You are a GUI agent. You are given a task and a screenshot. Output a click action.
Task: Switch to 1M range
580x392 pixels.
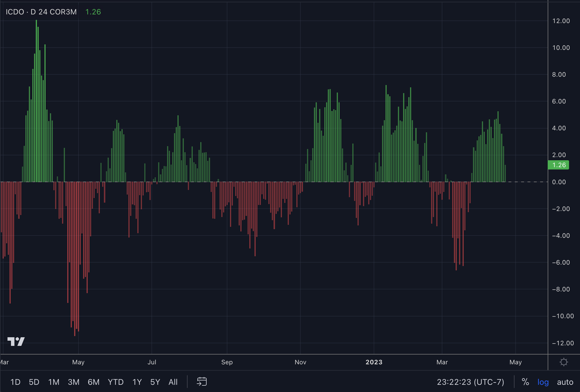click(54, 382)
